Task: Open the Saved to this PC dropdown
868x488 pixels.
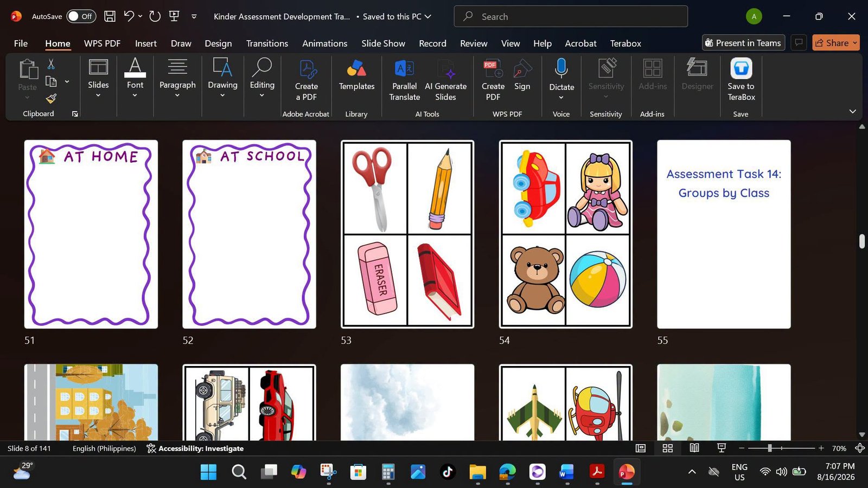Action: pos(428,16)
